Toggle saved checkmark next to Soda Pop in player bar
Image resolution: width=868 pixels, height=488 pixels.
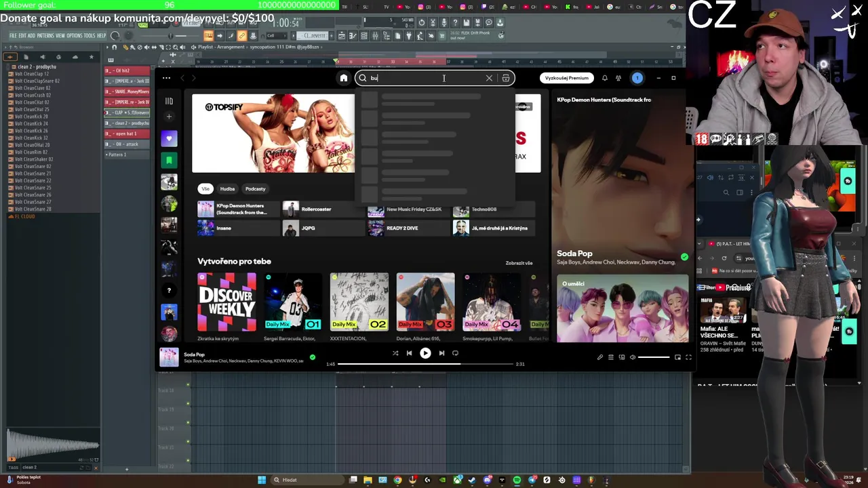tap(313, 357)
